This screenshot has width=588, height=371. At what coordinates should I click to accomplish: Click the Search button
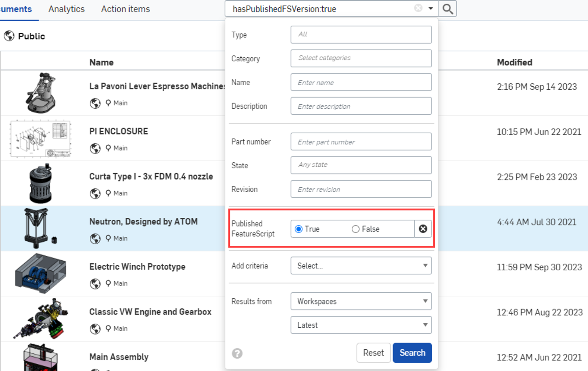[412, 353]
